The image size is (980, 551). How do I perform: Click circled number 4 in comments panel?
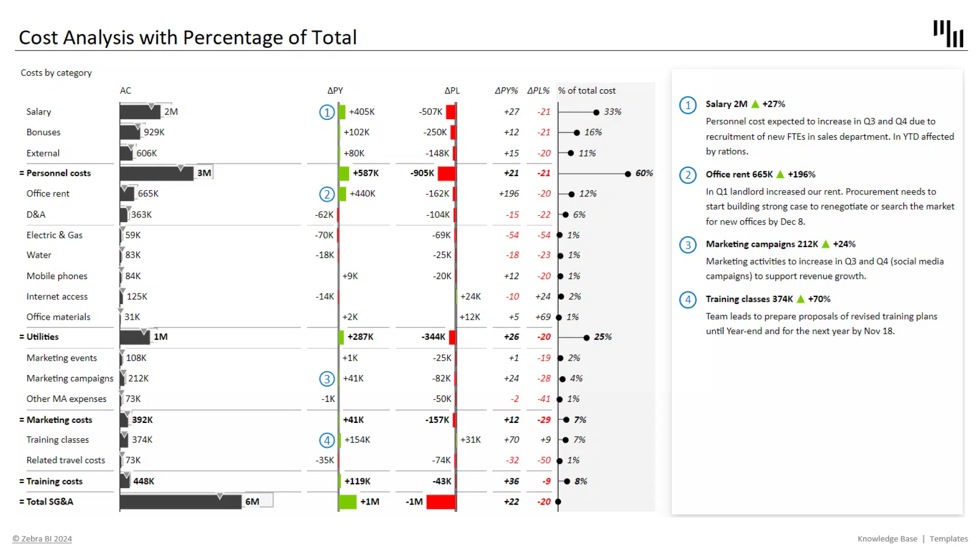[688, 299]
